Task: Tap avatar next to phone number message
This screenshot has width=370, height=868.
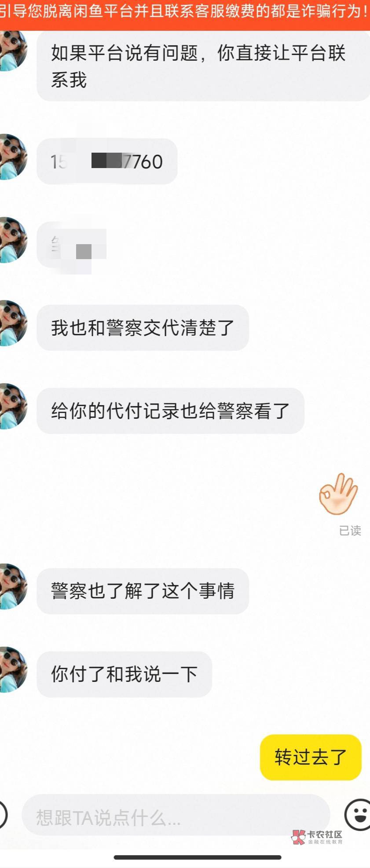Action: [13, 157]
